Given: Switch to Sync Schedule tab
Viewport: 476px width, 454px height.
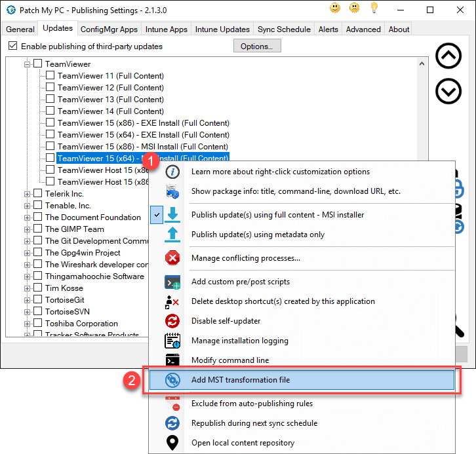Looking at the screenshot, I should click(x=284, y=29).
